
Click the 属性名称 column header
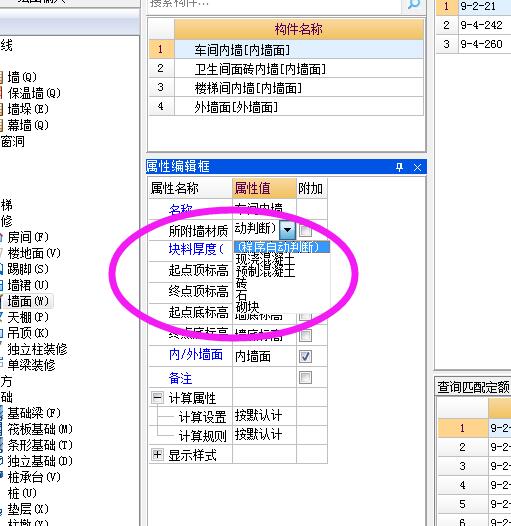[x=191, y=188]
